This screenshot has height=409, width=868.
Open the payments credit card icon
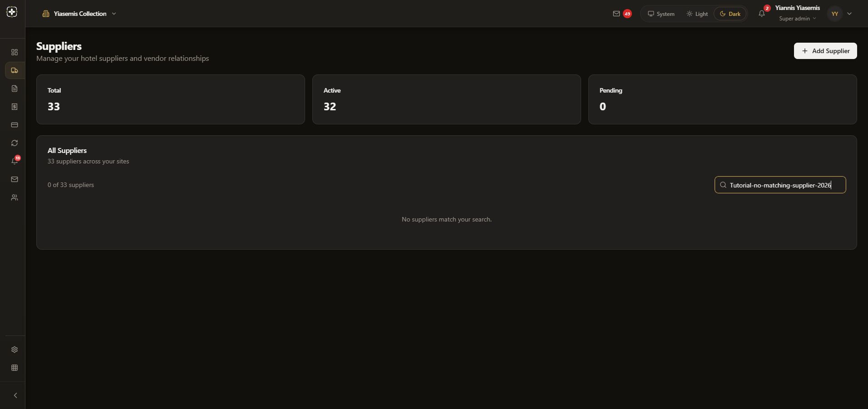point(15,125)
